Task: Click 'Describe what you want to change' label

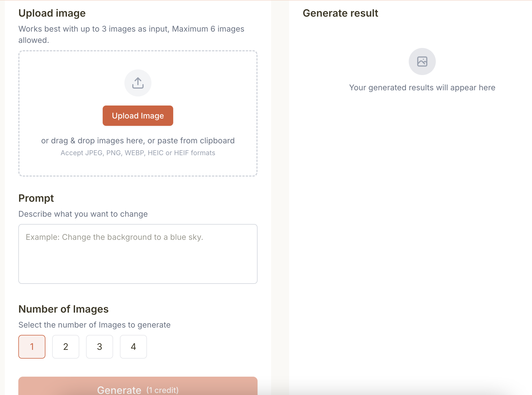Action: pos(83,214)
